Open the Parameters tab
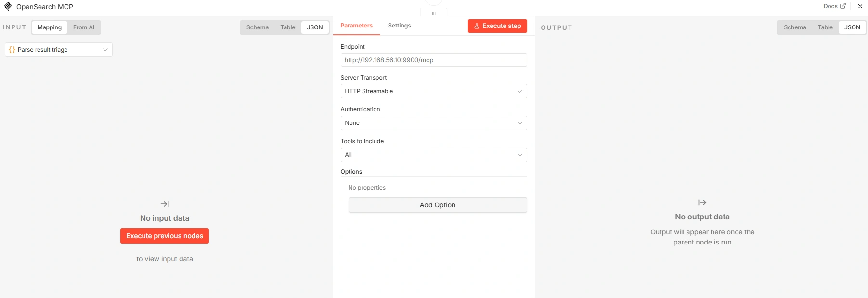The width and height of the screenshot is (868, 298). [x=356, y=26]
